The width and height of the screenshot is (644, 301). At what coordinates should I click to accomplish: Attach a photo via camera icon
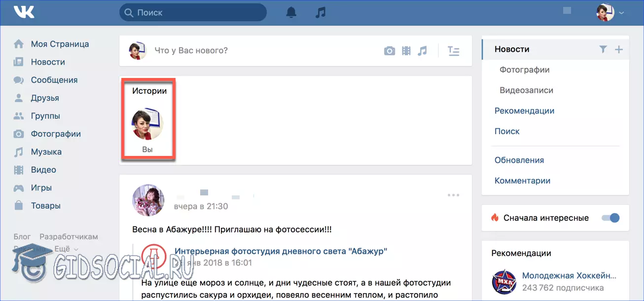(x=390, y=51)
